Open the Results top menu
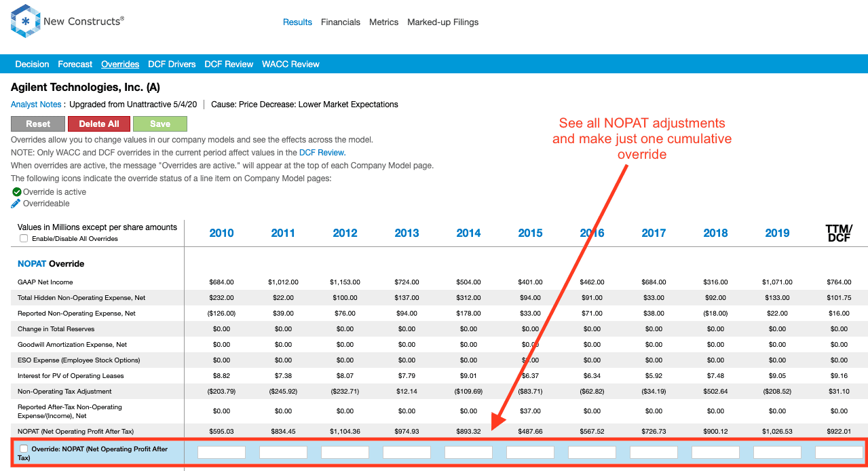The height and width of the screenshot is (471, 868). tap(297, 22)
